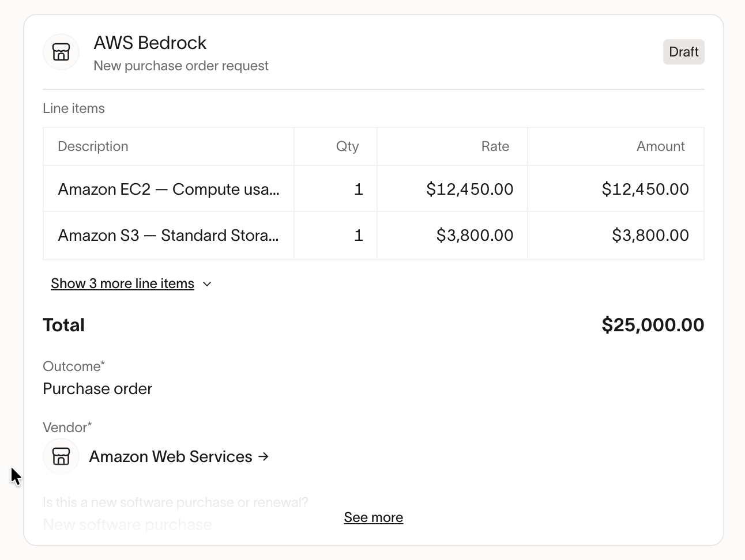Expand Show 3 more line items
This screenshot has height=560, width=745.
[x=122, y=283]
